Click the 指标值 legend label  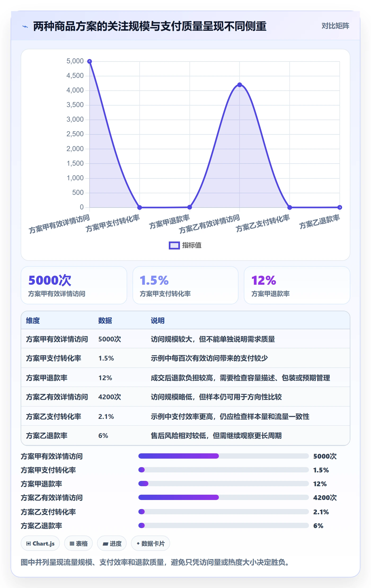coord(192,245)
